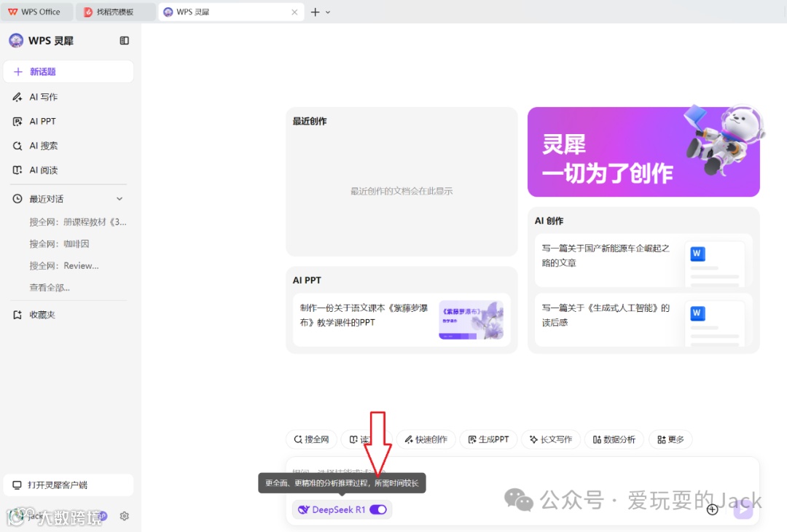Click Word icon on 读后感 card

697,313
